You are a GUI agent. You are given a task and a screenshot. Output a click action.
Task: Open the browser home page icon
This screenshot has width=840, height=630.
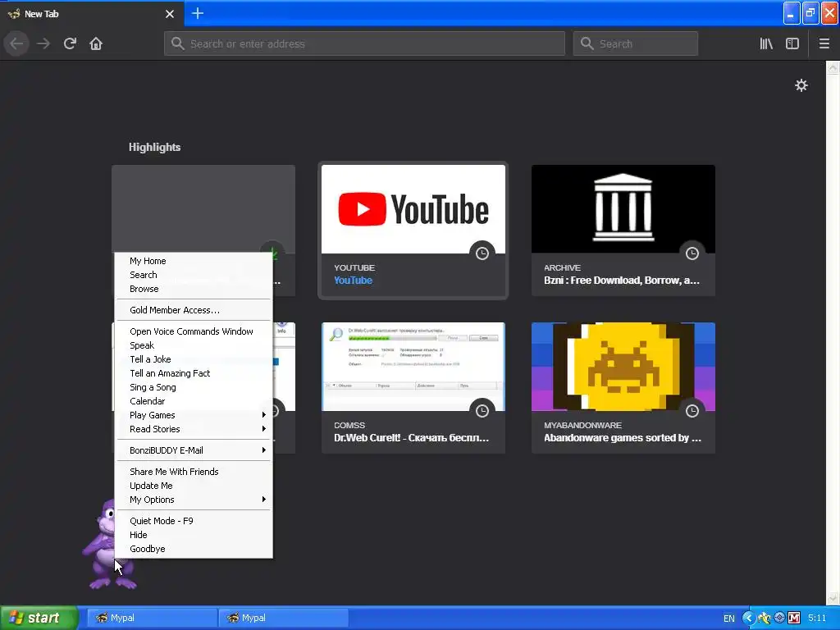(96, 43)
